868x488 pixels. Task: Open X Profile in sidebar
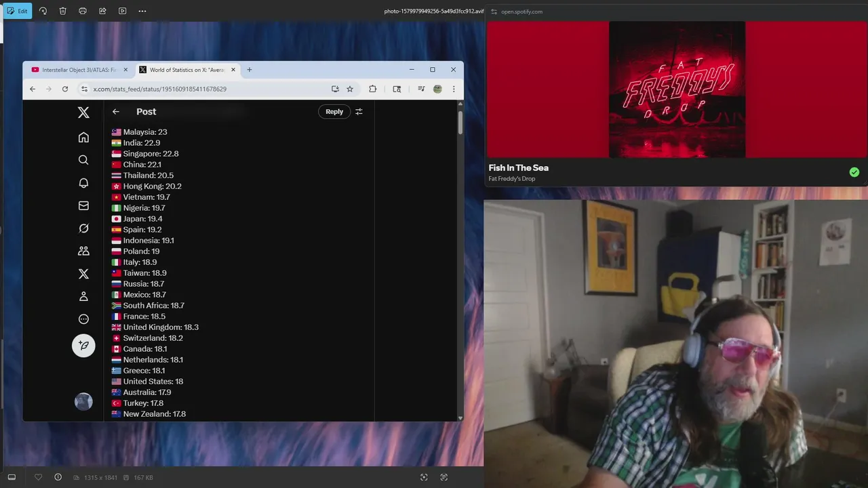pyautogui.click(x=83, y=296)
